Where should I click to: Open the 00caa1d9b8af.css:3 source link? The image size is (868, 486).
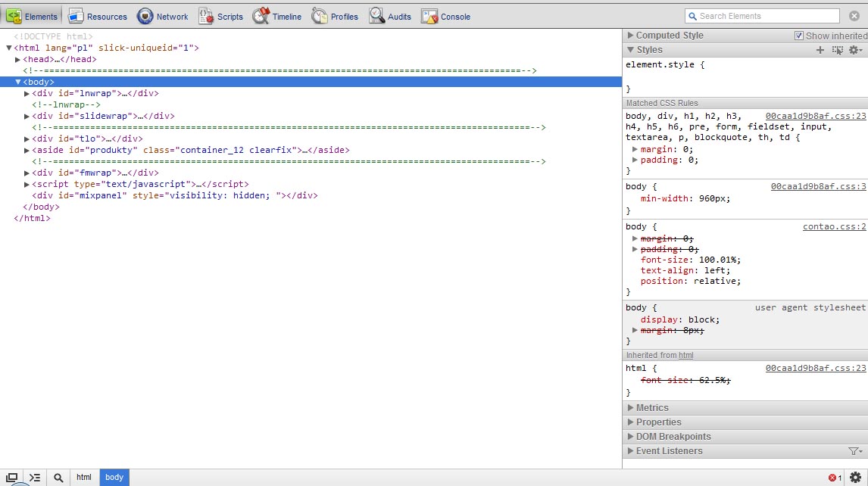[818, 186]
